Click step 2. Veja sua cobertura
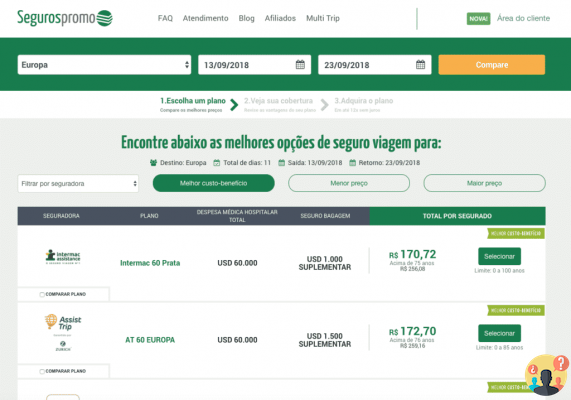571x400 pixels. pyautogui.click(x=280, y=105)
